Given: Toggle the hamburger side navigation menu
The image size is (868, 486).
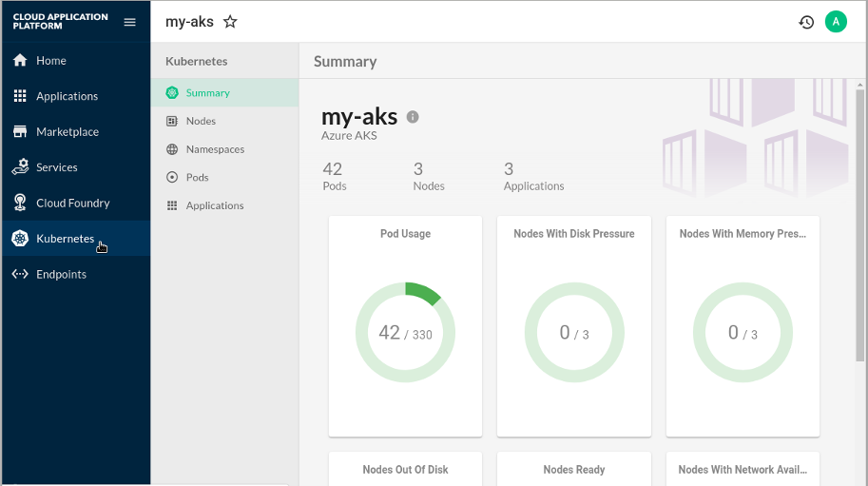Looking at the screenshot, I should point(130,22).
